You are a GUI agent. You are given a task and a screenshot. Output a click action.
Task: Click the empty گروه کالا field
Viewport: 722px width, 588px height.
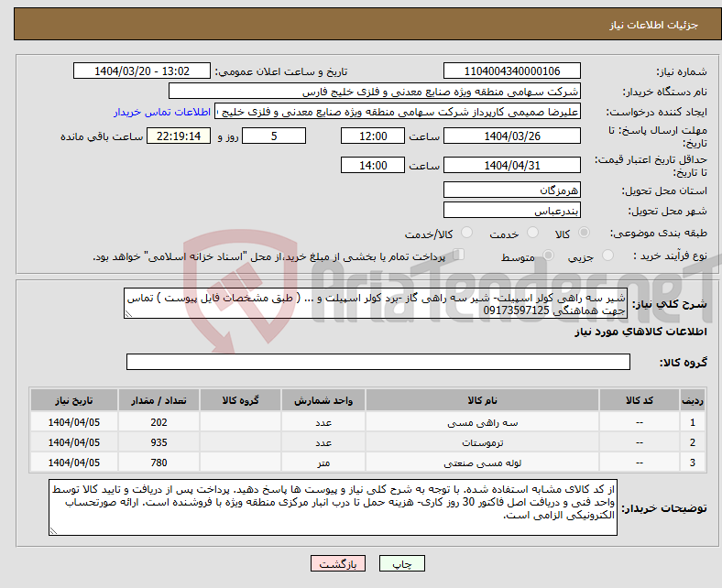378,362
